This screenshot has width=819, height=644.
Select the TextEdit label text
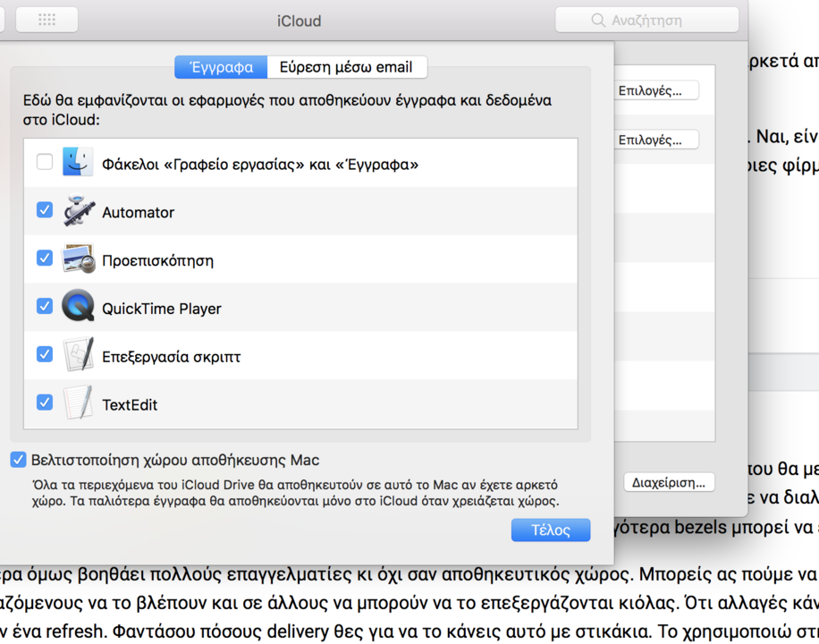click(x=130, y=404)
